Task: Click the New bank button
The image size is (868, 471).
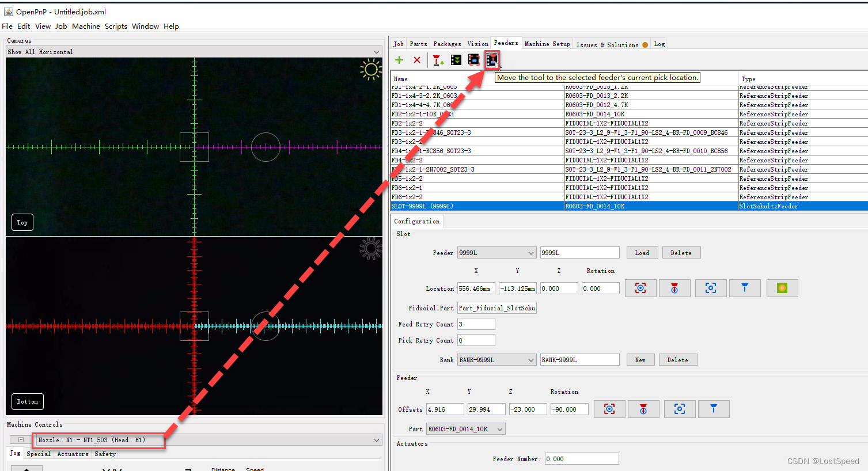Action: tap(640, 360)
